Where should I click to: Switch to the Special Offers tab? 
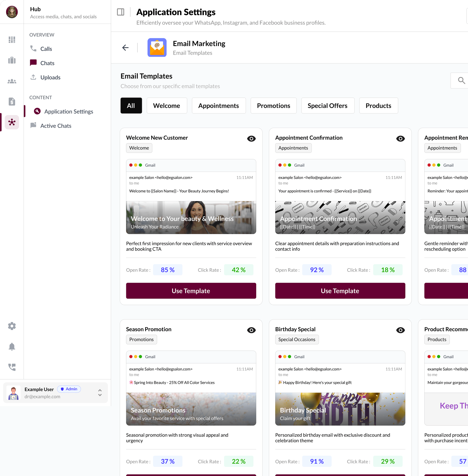pos(327,106)
